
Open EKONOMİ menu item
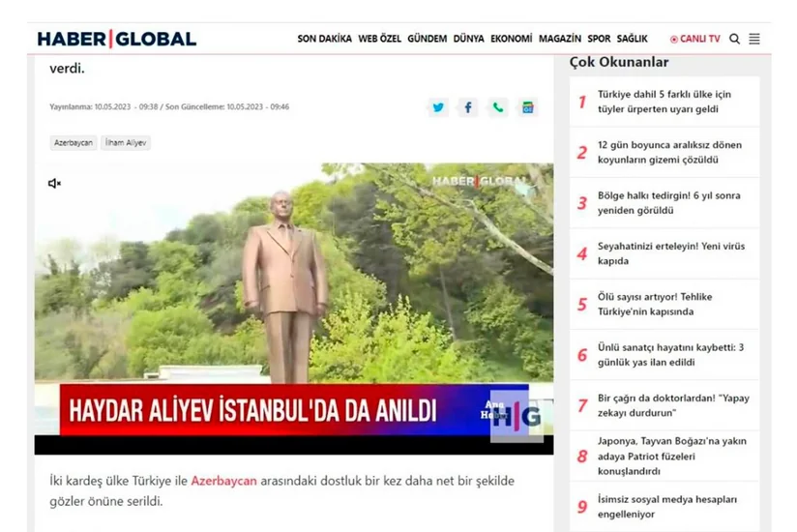coord(512,39)
